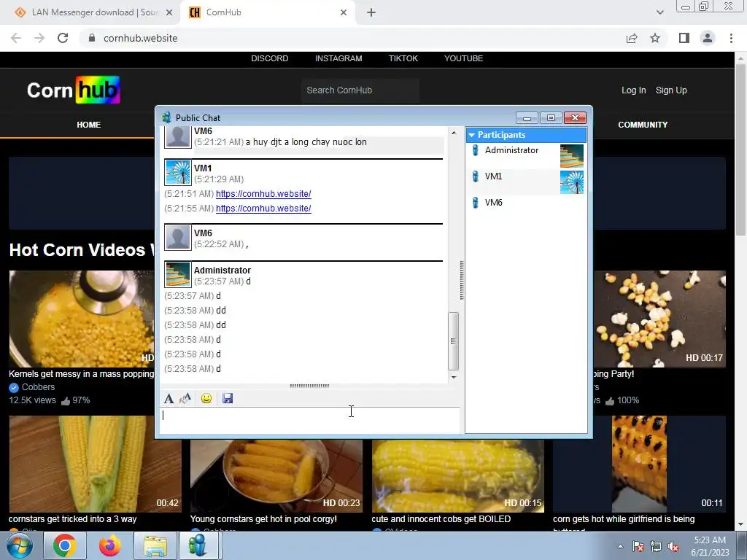The image size is (747, 560).
Task: Open the HD 00:15 boiled cobs thumbnail
Action: click(x=458, y=476)
